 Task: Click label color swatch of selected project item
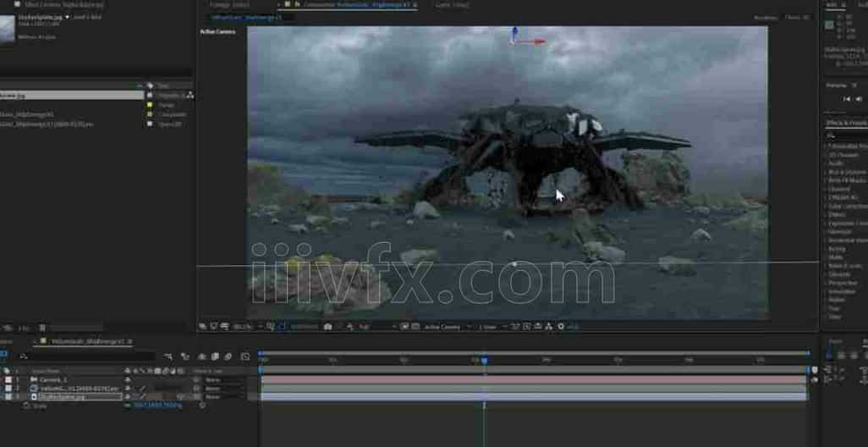tap(150, 96)
